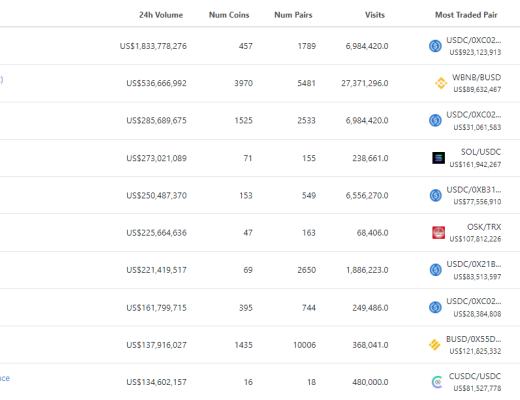
Task: Open the WBNB/BUSD pair link
Action: (x=476, y=77)
